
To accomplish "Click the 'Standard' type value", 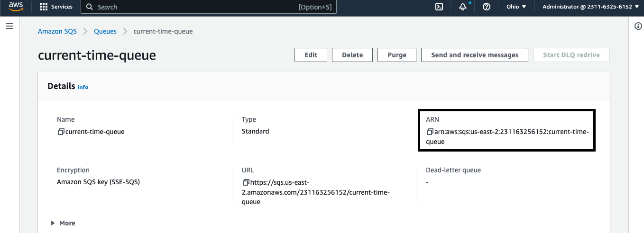I will click(x=255, y=131).
